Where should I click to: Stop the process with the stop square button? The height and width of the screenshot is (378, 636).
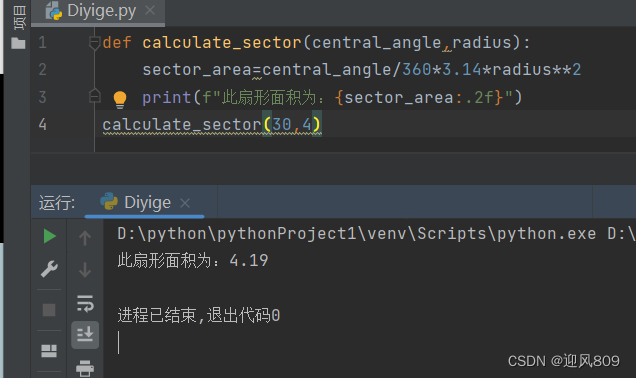click(49, 310)
